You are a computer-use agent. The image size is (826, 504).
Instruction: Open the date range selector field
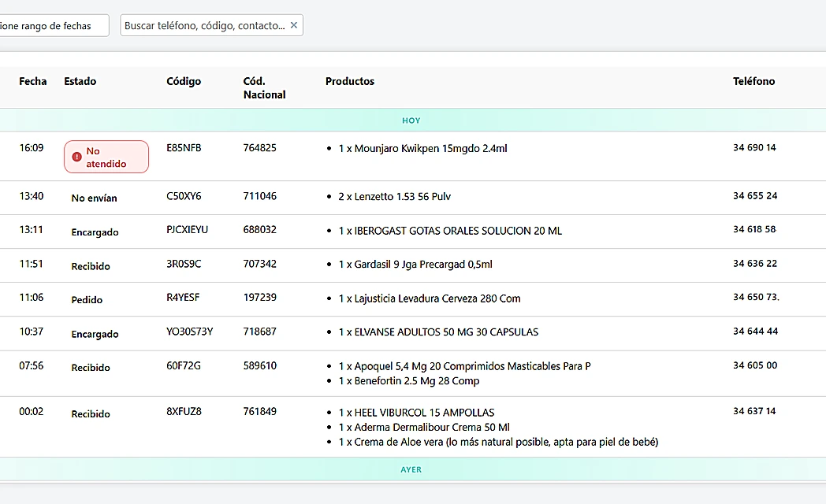(52, 26)
